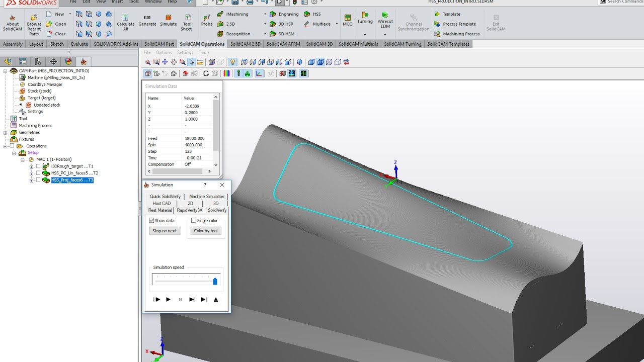Click the Stop on next button

click(165, 231)
